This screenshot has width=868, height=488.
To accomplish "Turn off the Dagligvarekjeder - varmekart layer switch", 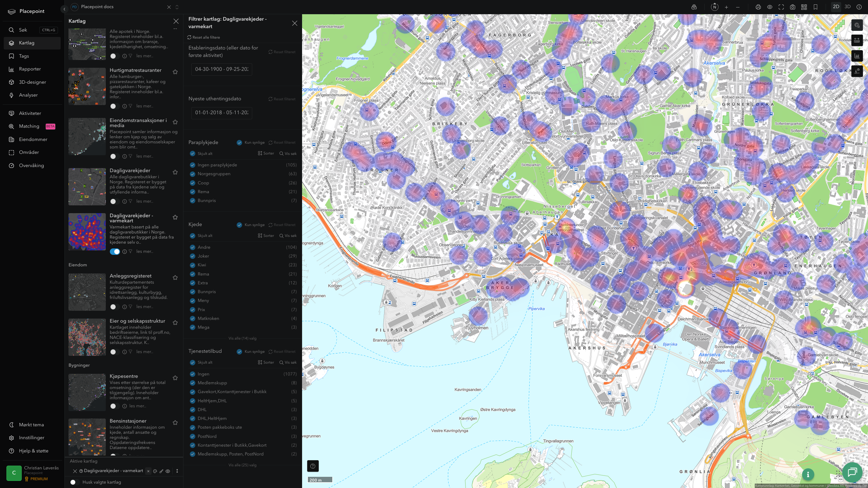I will [115, 251].
